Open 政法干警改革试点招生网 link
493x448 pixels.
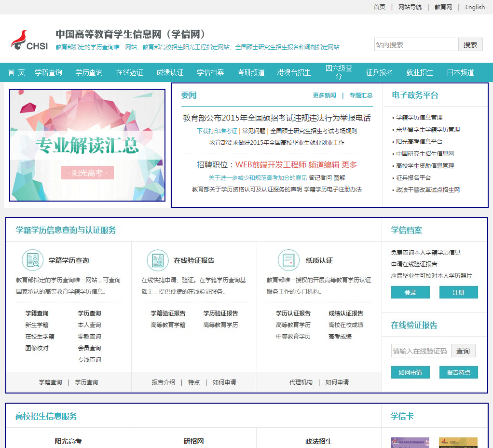[x=428, y=190]
